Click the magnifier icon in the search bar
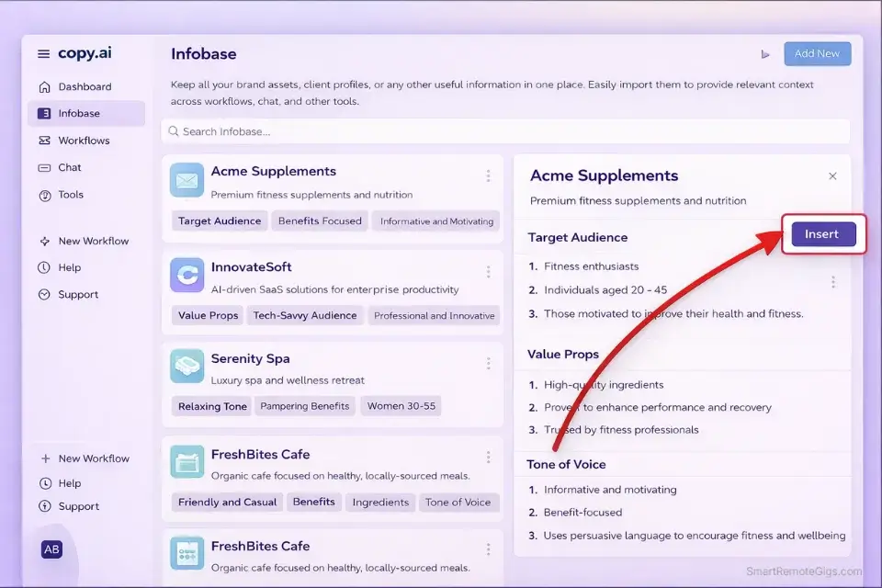The width and height of the screenshot is (882, 588). [x=175, y=131]
